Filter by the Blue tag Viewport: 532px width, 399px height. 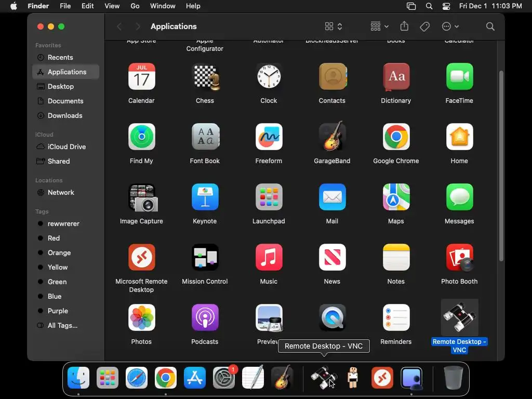[66, 296]
